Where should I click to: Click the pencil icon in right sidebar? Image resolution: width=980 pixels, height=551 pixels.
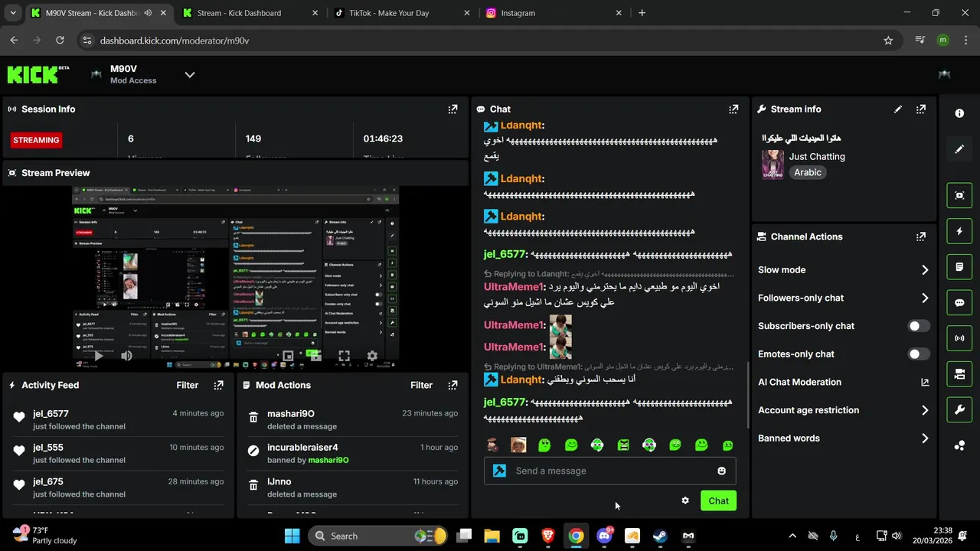tap(959, 149)
